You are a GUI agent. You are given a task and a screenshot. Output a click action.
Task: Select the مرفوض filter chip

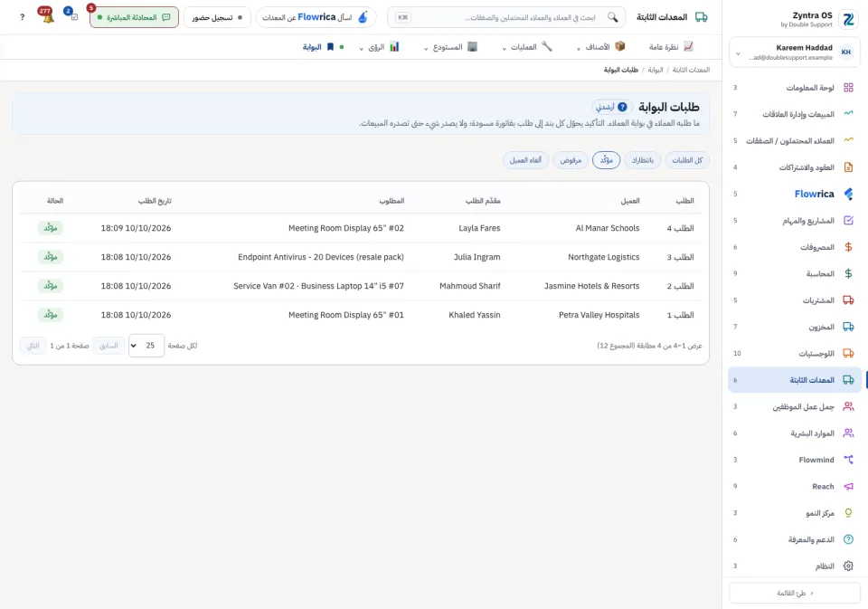pos(571,160)
